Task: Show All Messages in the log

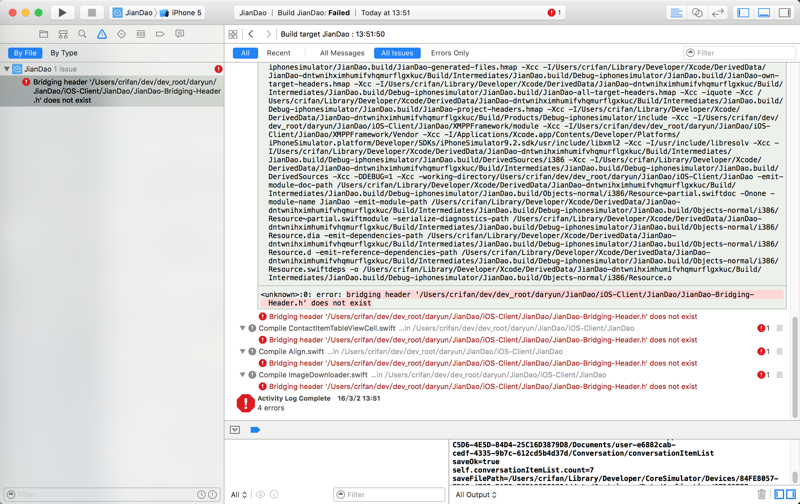Action: click(342, 53)
